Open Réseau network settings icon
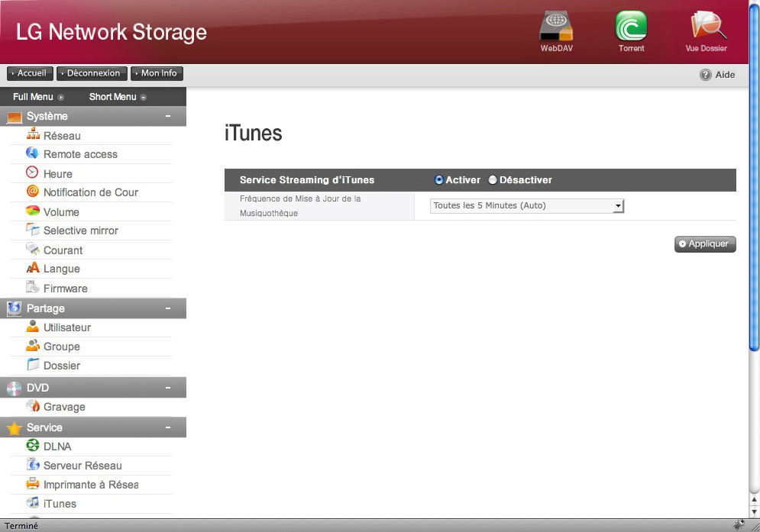Screen dimensions: 760x532 click(33, 135)
